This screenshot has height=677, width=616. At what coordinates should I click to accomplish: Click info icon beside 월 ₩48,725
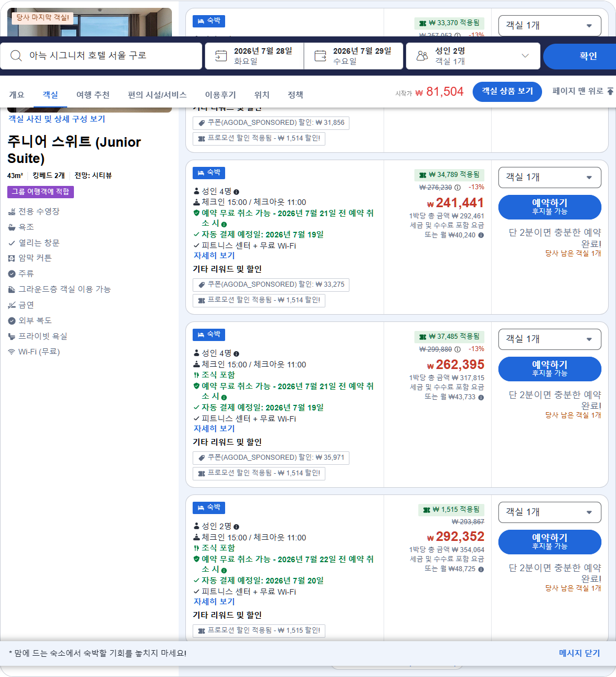coord(481,569)
